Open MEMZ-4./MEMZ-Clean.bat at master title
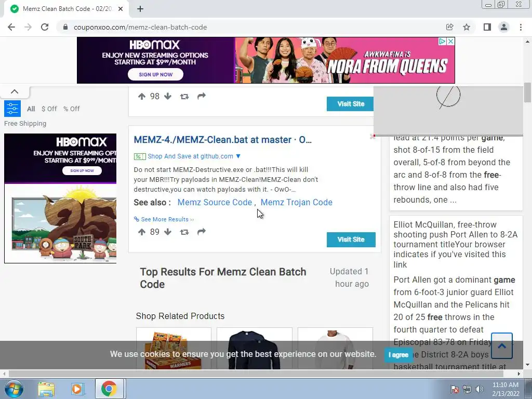The height and width of the screenshot is (399, 532). [x=222, y=140]
